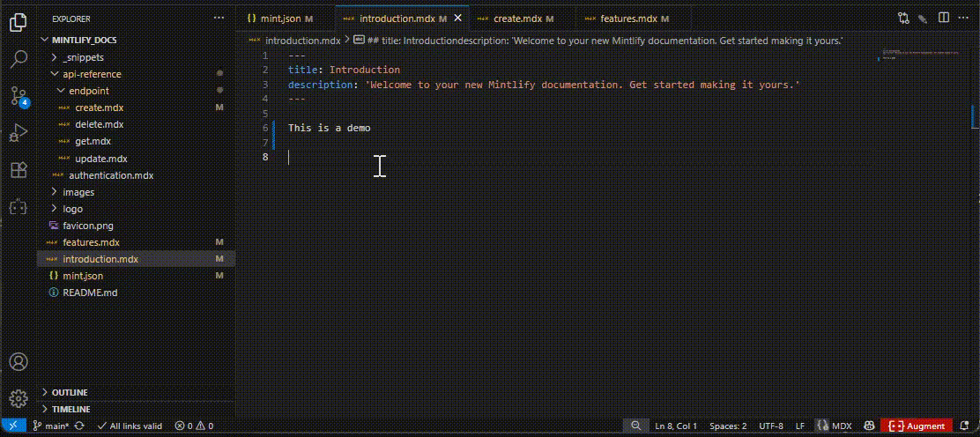The image size is (980, 437).
Task: Expand the _snippets folder
Action: tap(137, 57)
